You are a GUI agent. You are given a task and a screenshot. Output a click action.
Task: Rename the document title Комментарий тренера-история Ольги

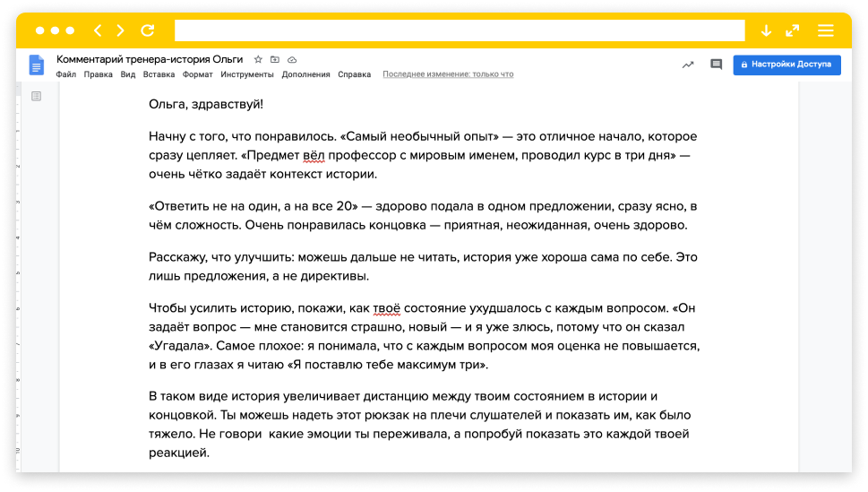tap(150, 59)
